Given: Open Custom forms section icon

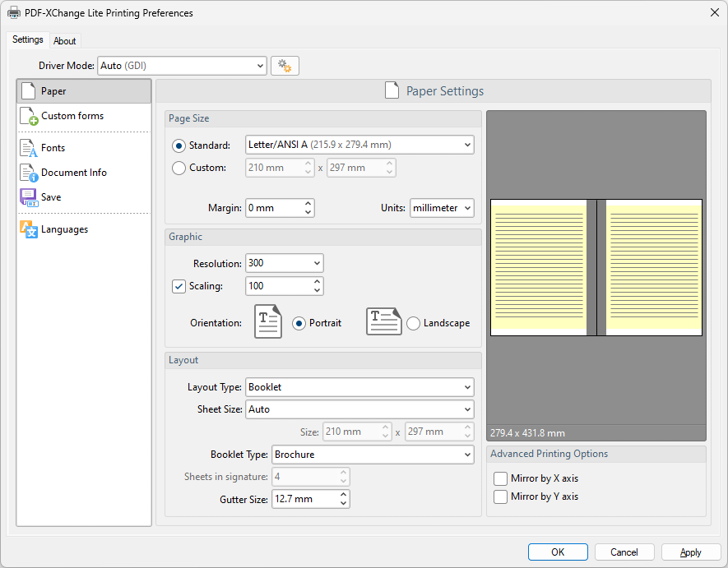Looking at the screenshot, I should (x=29, y=116).
